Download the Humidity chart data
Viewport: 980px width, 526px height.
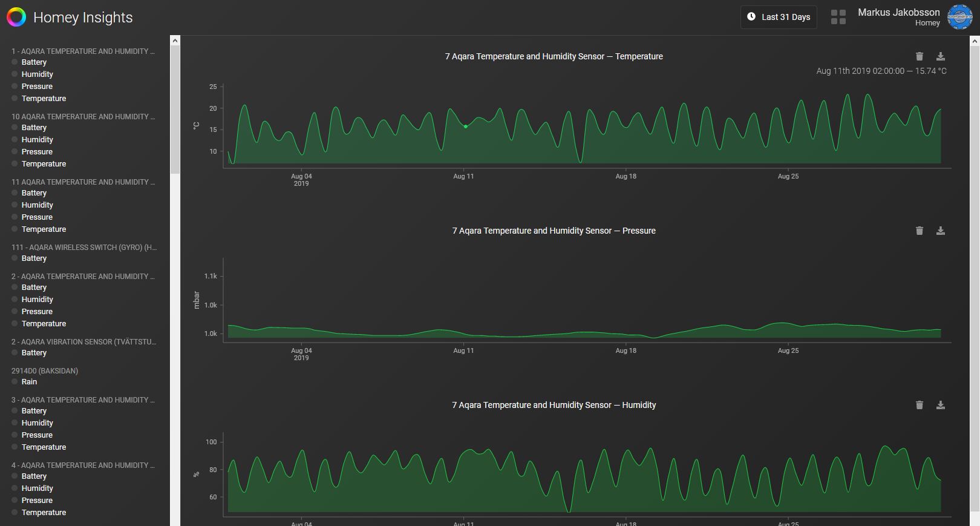click(941, 405)
